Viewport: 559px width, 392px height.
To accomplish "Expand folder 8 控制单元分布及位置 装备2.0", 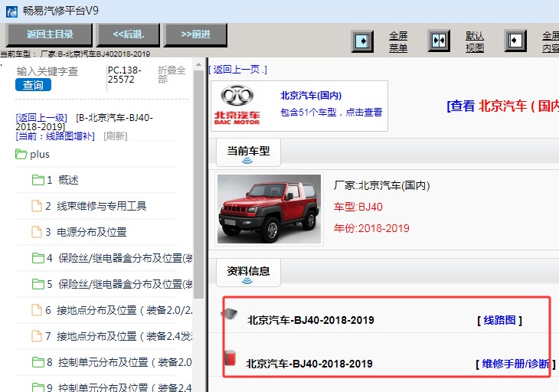I will click(x=112, y=362).
